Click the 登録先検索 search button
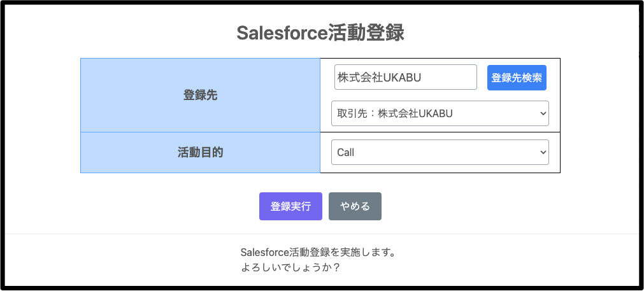The width and height of the screenshot is (644, 291). coord(517,78)
